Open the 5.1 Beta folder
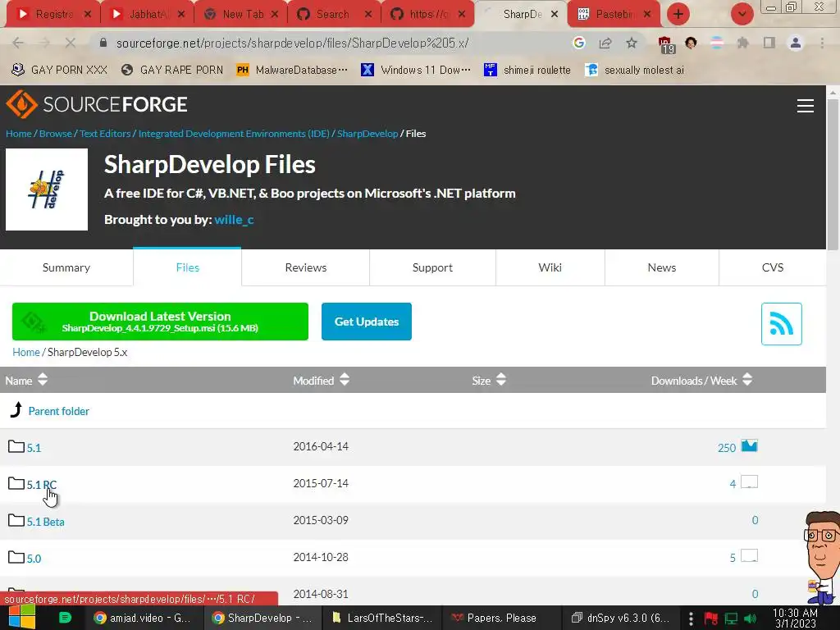 coord(46,521)
